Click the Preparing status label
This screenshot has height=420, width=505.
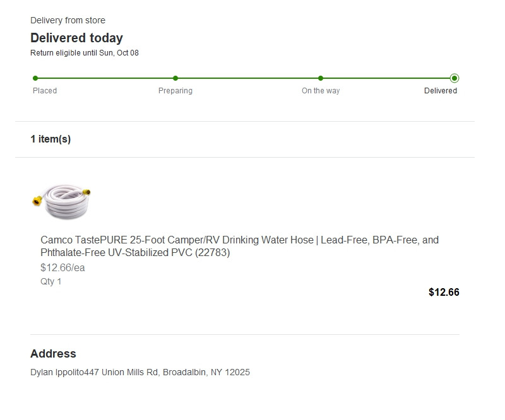tap(175, 91)
